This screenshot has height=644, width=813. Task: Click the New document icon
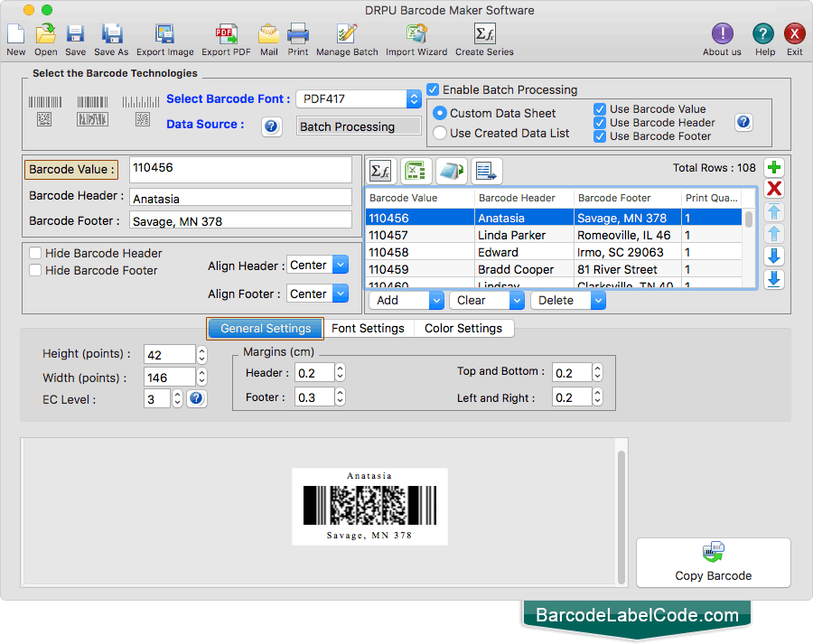[16, 34]
